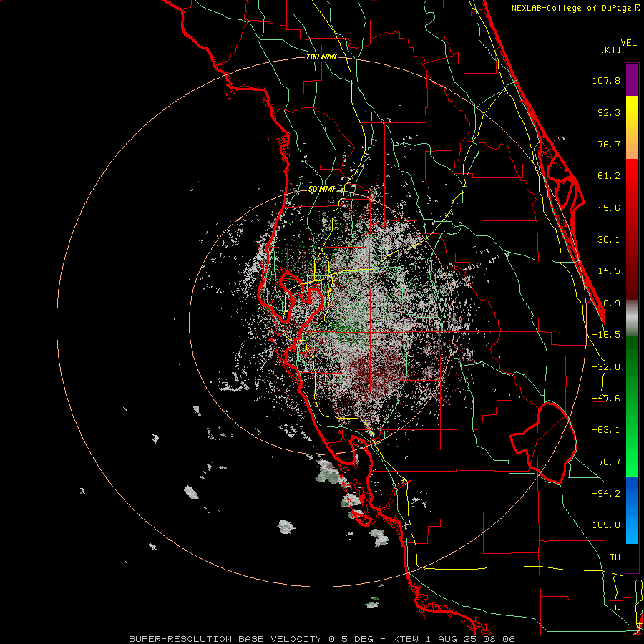Click the TH threshold label
This screenshot has height=644, width=644.
pos(615,557)
